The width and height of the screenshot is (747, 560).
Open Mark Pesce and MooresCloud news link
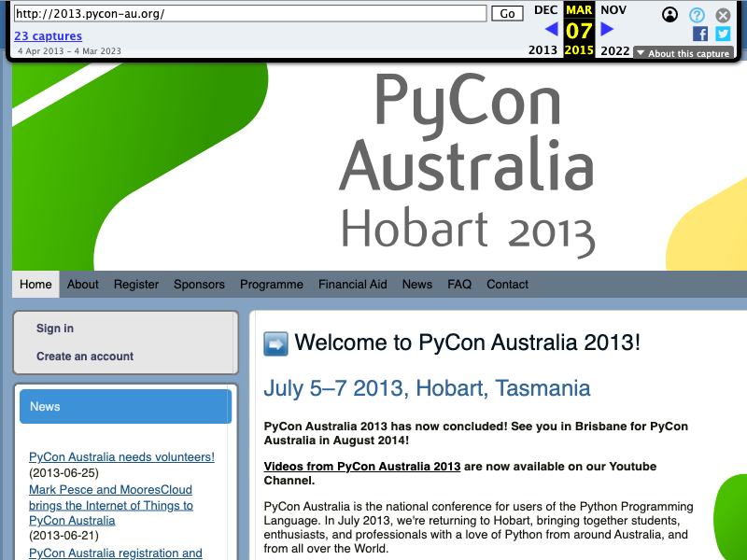[x=111, y=505]
